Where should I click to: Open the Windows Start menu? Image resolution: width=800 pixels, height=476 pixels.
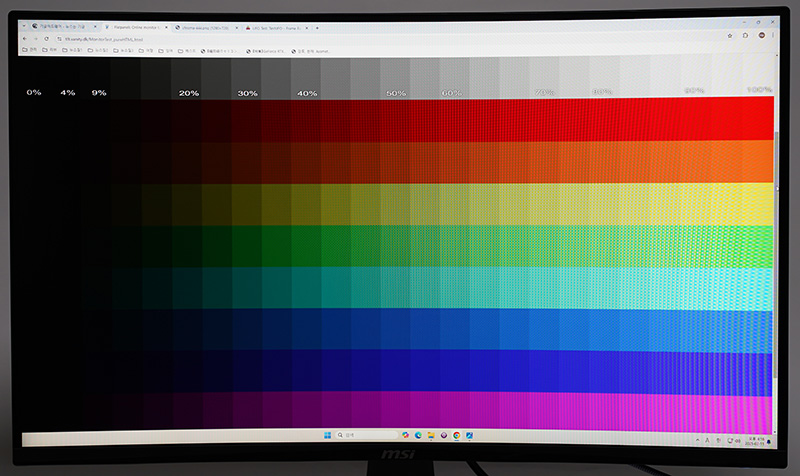(x=327, y=435)
